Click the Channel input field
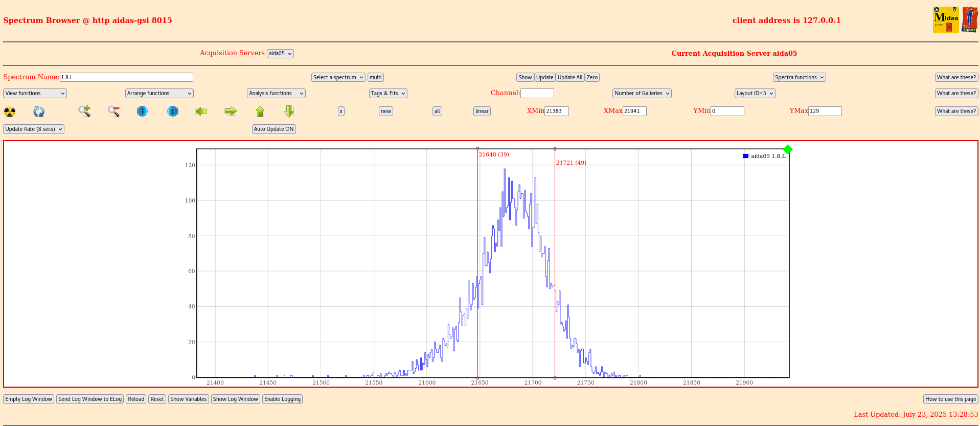 click(537, 93)
